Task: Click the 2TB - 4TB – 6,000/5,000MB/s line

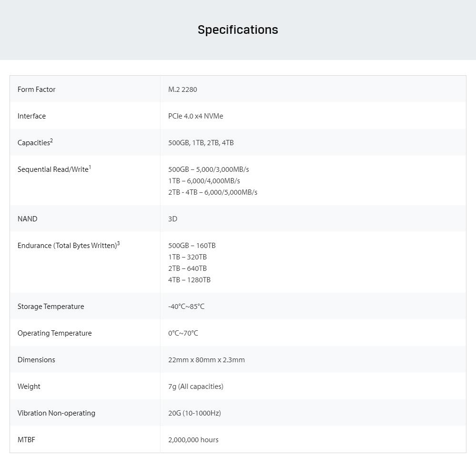Action: click(x=213, y=192)
